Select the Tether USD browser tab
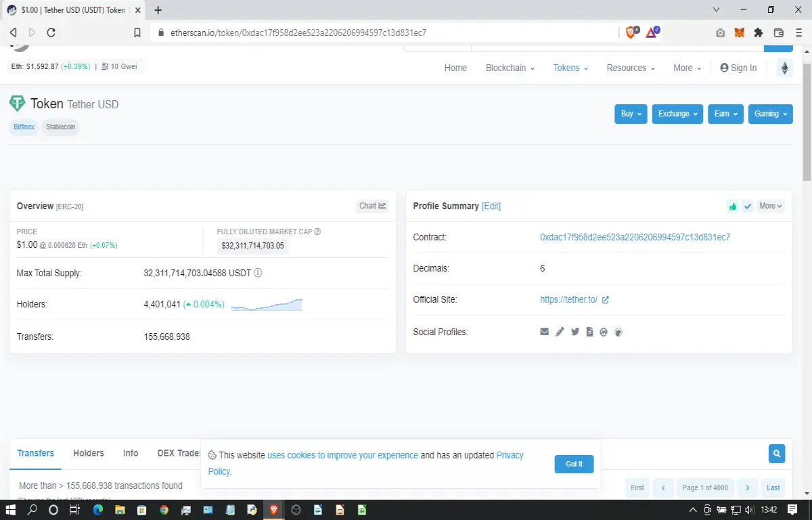Viewport: 812px width, 520px height. point(72,10)
